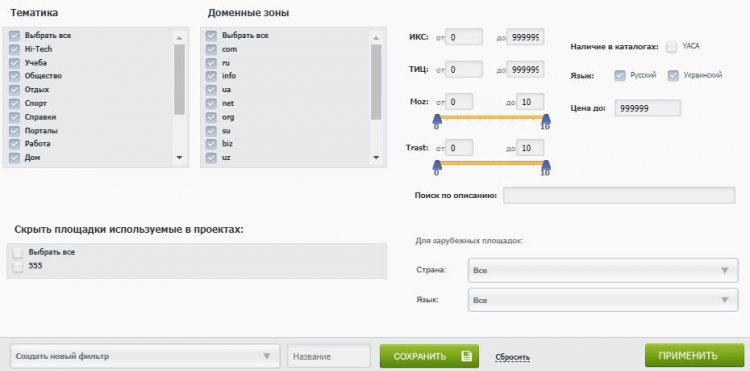
Task: Check the 555 project checkbox
Action: [x=18, y=266]
